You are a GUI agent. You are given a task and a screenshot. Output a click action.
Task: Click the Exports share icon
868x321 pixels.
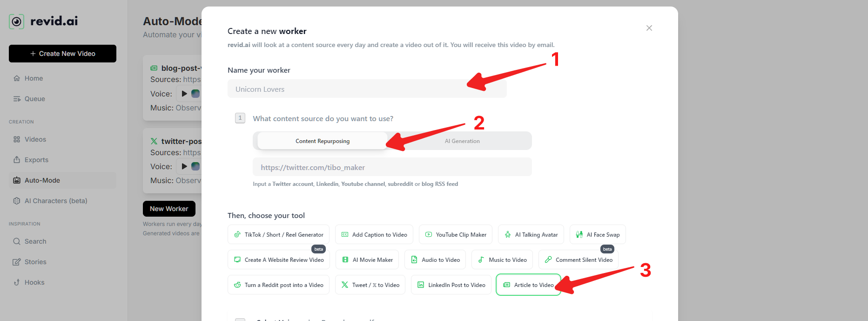coord(17,160)
